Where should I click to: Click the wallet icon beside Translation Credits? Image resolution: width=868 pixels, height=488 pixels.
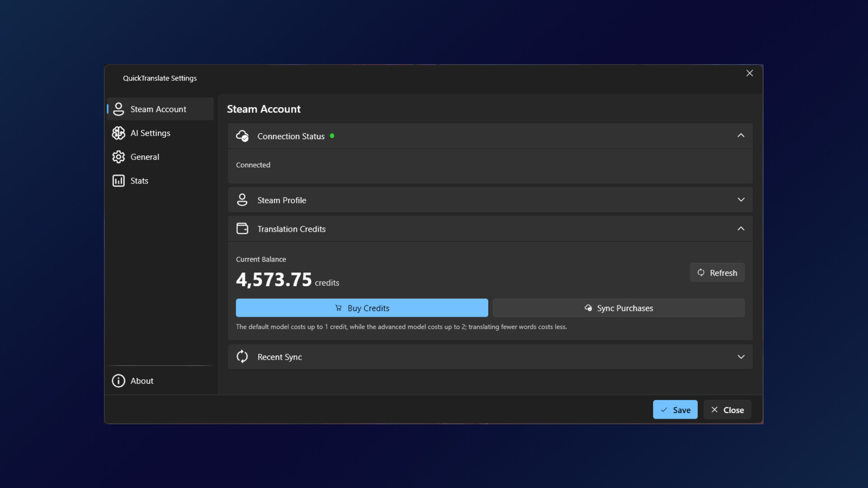coord(242,229)
